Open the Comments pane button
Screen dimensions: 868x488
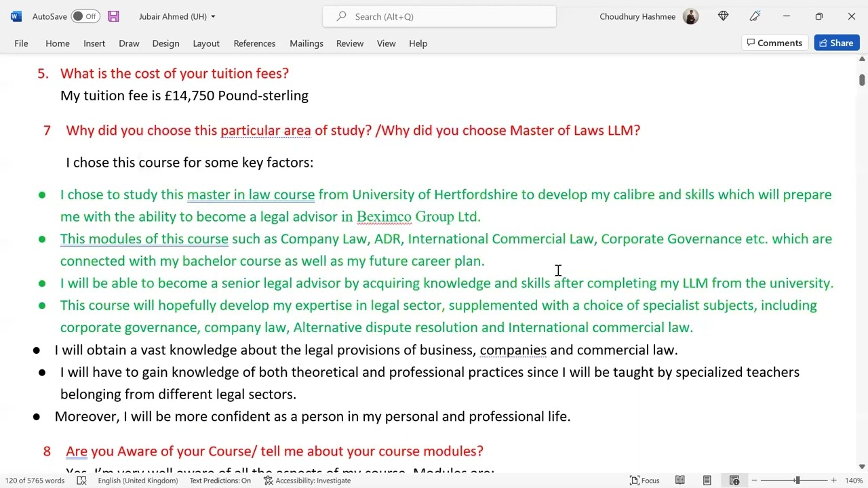tap(774, 43)
